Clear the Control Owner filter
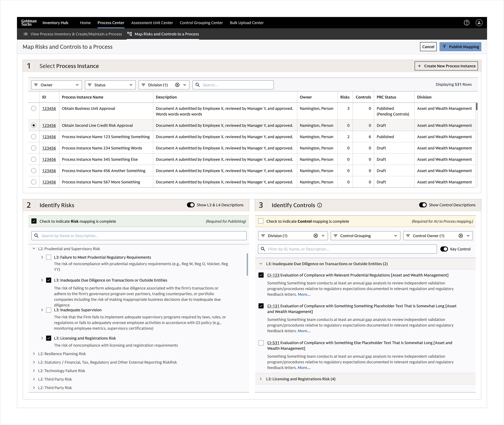This screenshot has height=425, width=504. (460, 236)
